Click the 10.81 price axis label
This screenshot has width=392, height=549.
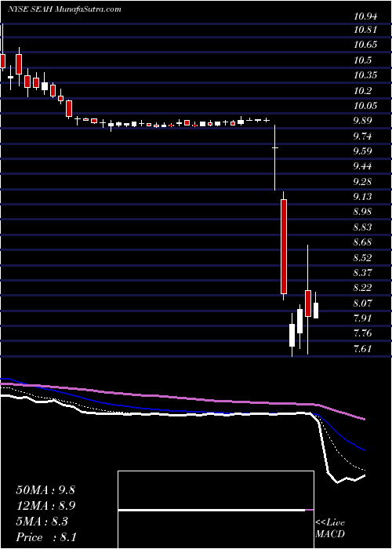coord(365,30)
